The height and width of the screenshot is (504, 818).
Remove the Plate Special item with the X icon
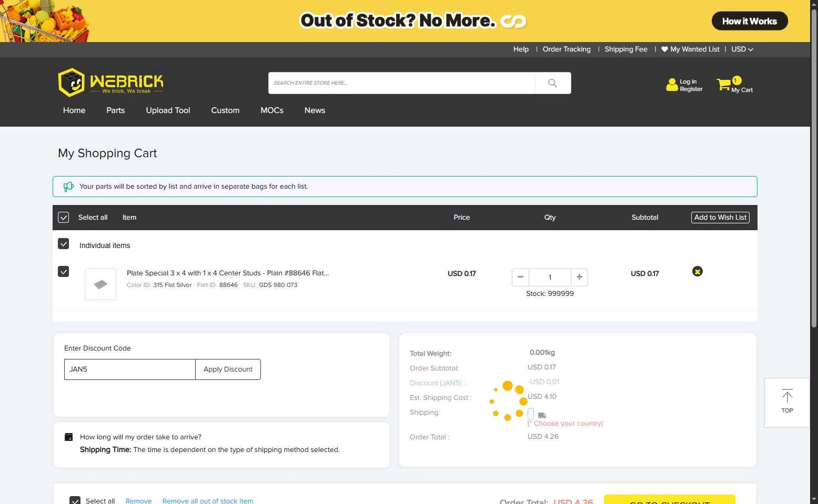pyautogui.click(x=698, y=271)
